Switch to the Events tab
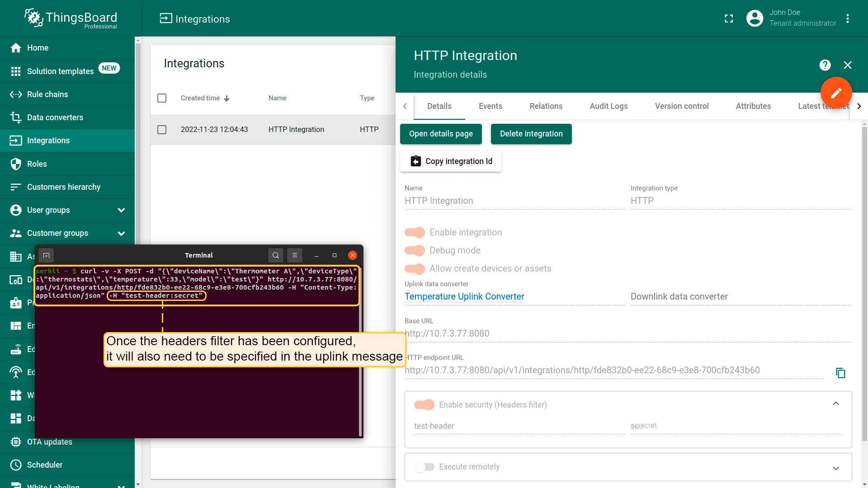This screenshot has height=488, width=868. pos(491,106)
